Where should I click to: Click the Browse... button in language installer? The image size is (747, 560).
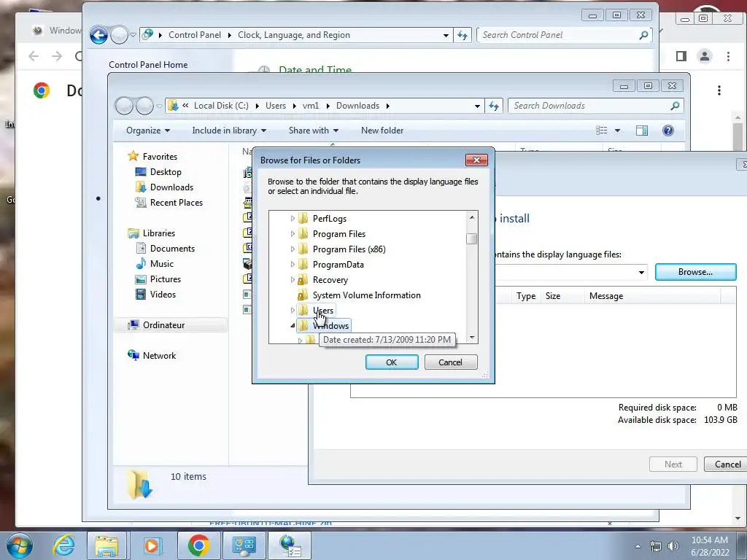pos(695,272)
